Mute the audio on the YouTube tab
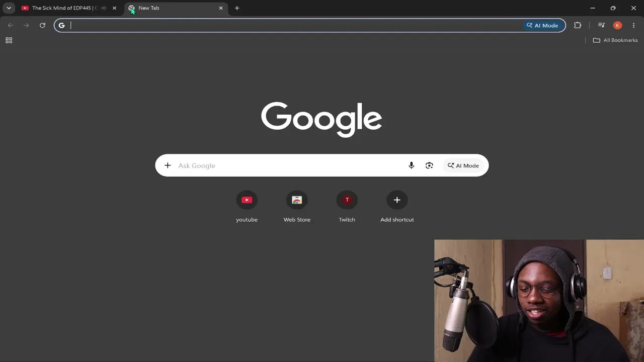Viewport: 644px width, 362px height. [104, 8]
